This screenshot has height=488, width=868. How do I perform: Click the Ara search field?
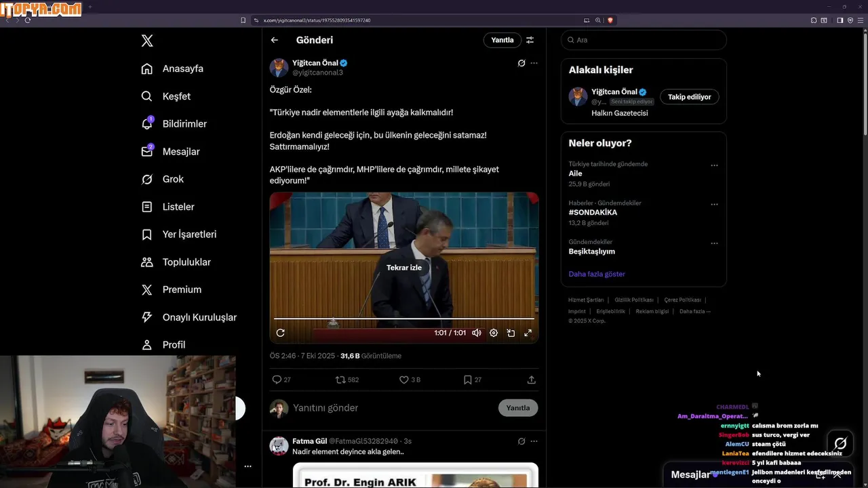click(644, 40)
